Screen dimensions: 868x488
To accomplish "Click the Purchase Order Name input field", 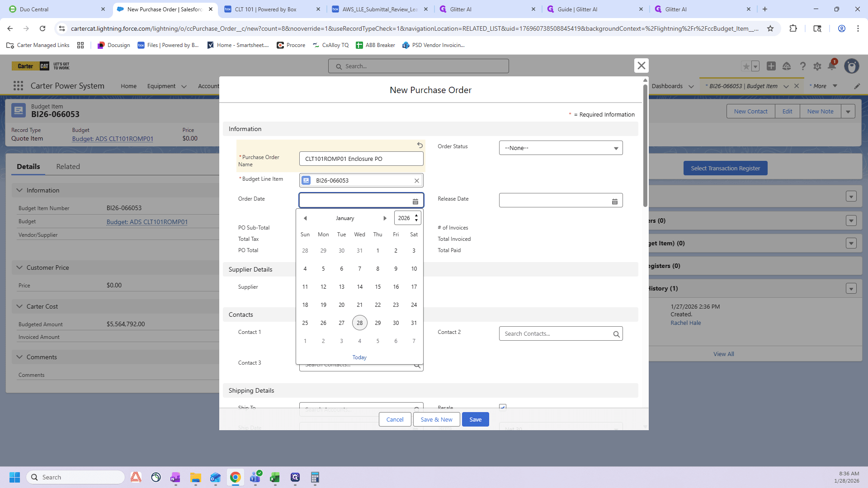I will point(361,159).
